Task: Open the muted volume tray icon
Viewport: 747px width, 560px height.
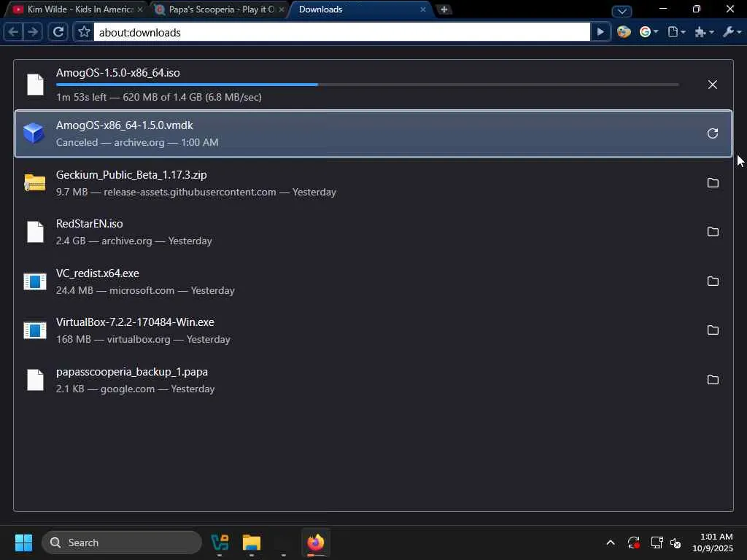Action: (676, 542)
